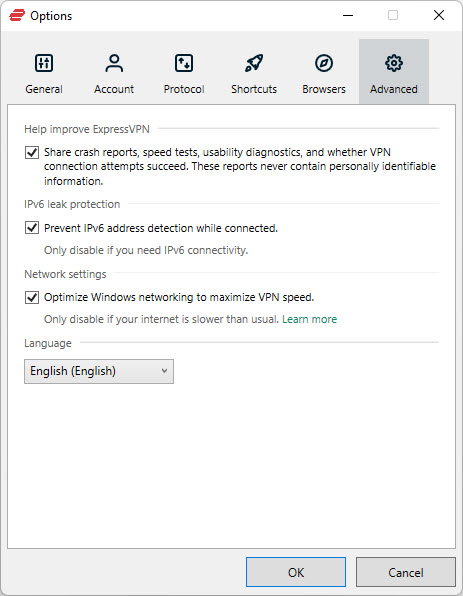Click the 'Help improve ExpressVPN' section heading
This screenshot has width=463, height=596.
pyautogui.click(x=87, y=129)
